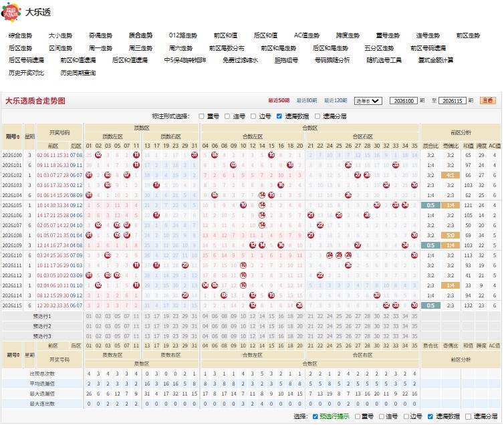Open the 区间走势 link
The width and height of the screenshot is (504, 425).
[x=60, y=48]
